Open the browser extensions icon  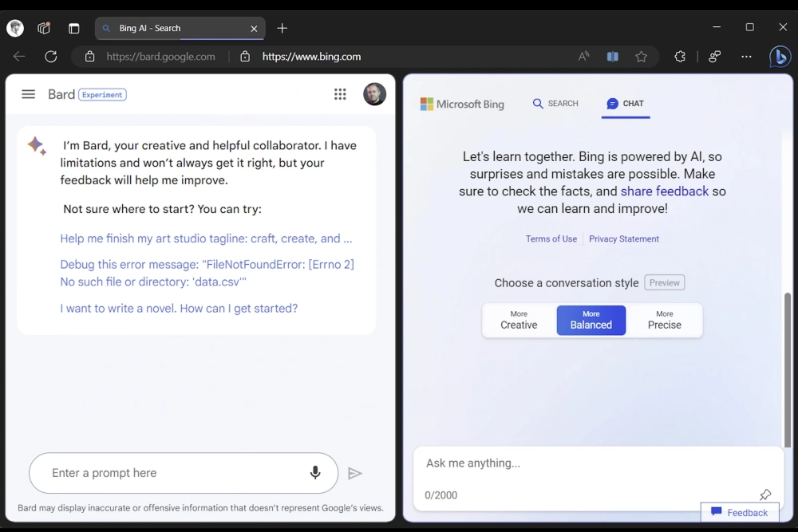click(x=680, y=57)
